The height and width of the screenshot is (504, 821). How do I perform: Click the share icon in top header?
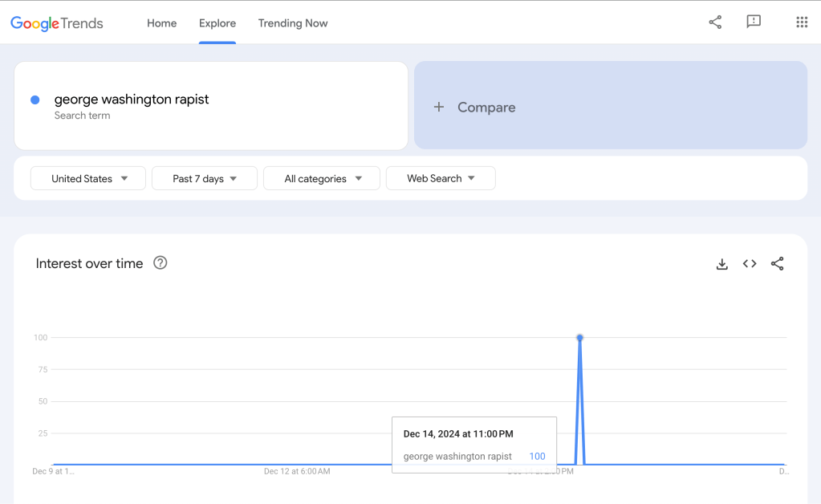(x=715, y=22)
